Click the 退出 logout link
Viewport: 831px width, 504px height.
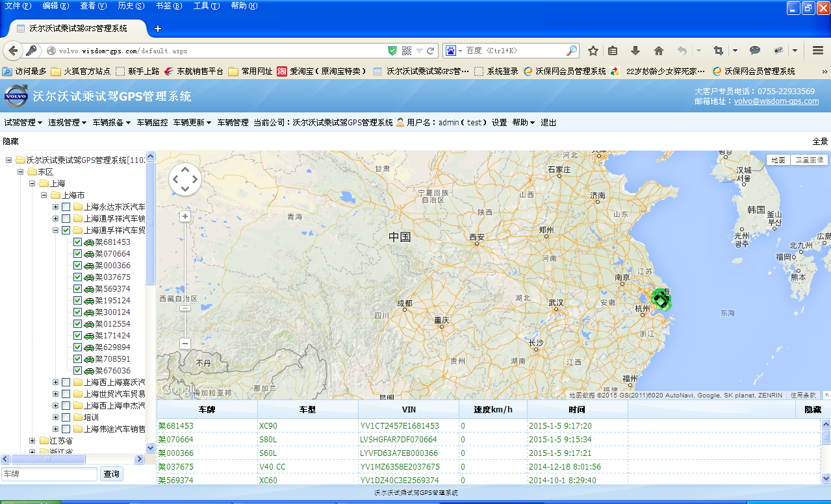tap(548, 123)
